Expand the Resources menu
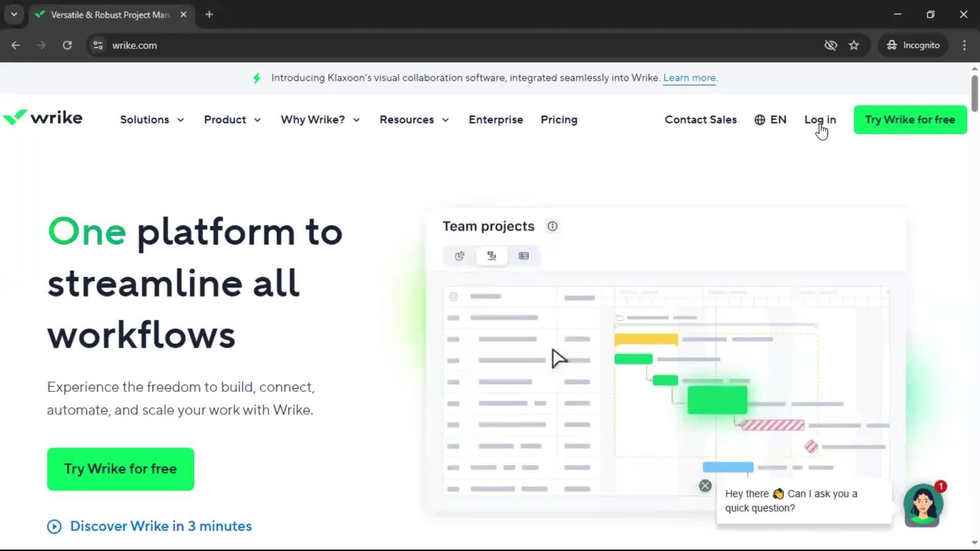The width and height of the screenshot is (980, 551). point(414,120)
